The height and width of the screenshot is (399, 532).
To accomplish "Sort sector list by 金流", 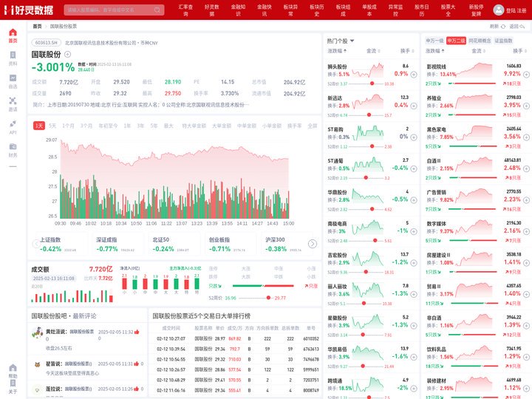I will [478, 51].
